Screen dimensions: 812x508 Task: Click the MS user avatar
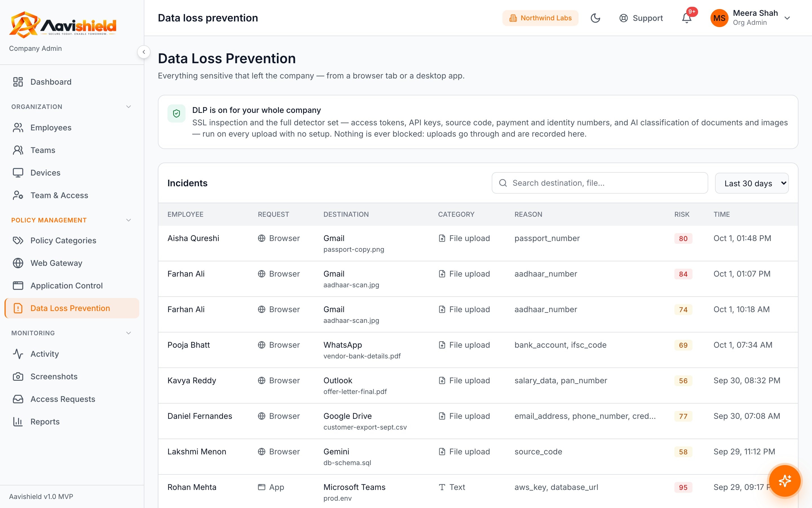coord(719,18)
